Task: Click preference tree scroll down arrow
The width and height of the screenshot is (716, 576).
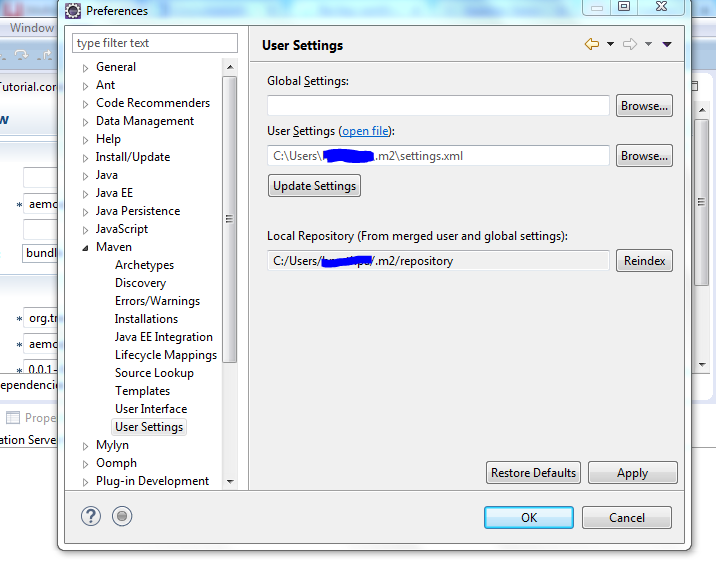Action: [230, 481]
